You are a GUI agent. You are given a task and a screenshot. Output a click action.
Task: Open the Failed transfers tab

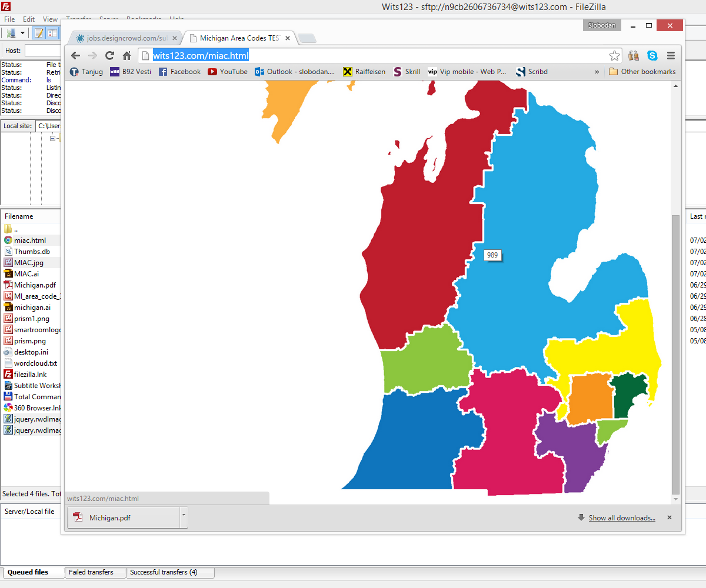(91, 572)
